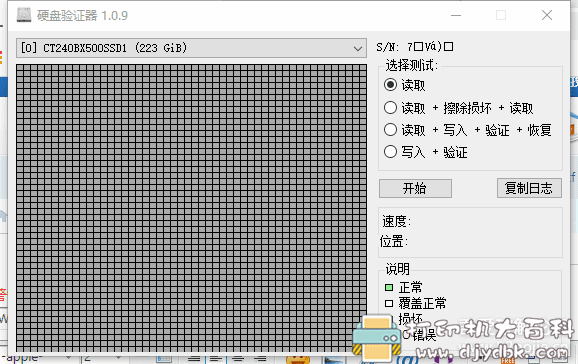
Task: Click the 位置 position label
Action: (x=394, y=242)
